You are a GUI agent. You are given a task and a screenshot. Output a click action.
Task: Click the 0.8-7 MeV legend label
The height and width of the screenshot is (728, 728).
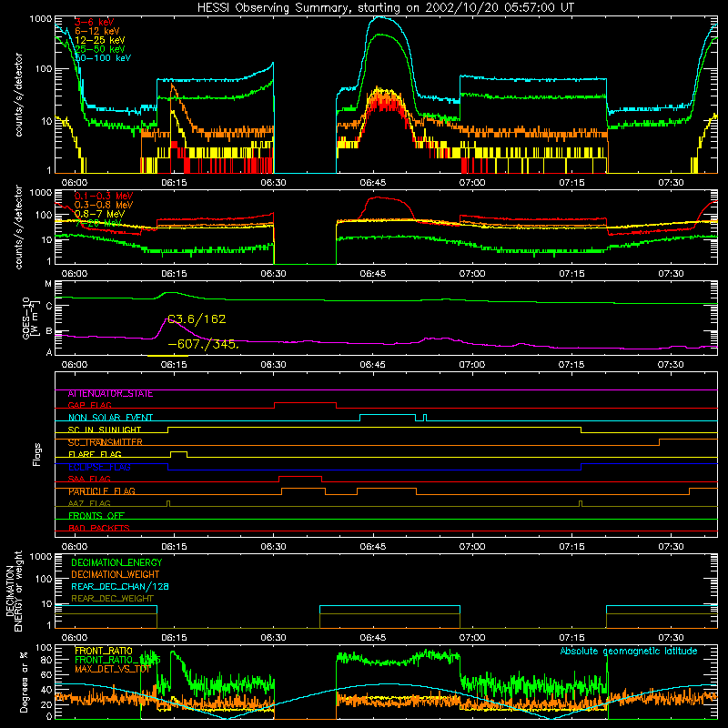(99, 214)
